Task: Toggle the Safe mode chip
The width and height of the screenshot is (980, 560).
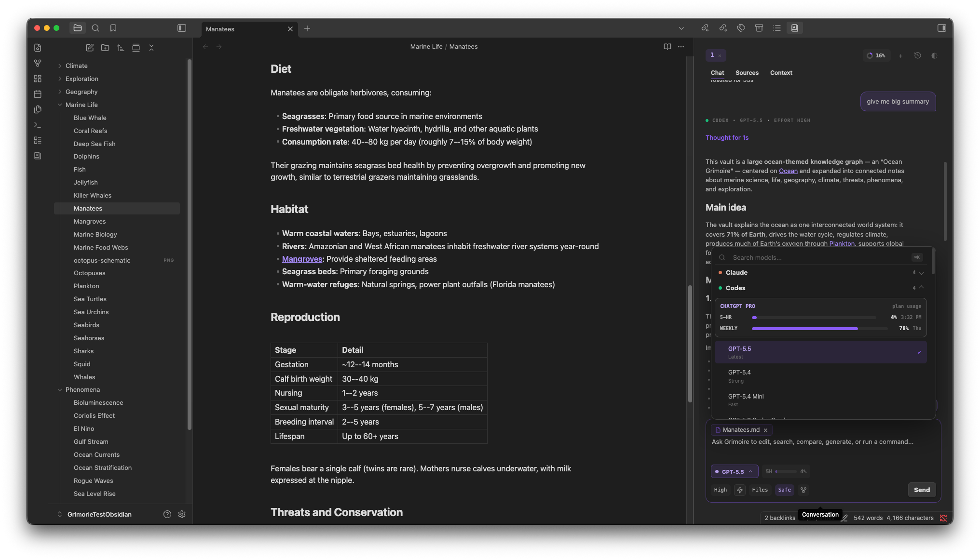Action: pyautogui.click(x=785, y=490)
